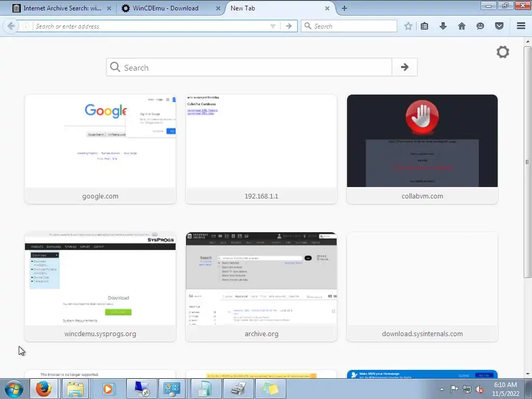532x399 pixels.
Task: Open Action Center flag icon
Action: pos(454,389)
